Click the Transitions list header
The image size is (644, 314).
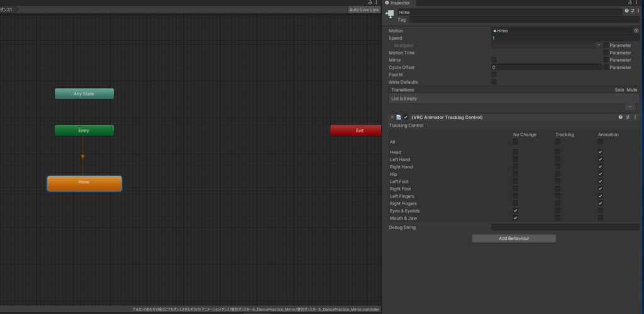pos(514,90)
